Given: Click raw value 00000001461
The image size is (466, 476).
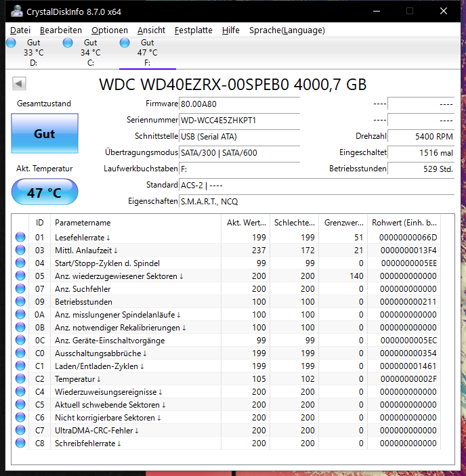Looking at the screenshot, I should tap(408, 366).
